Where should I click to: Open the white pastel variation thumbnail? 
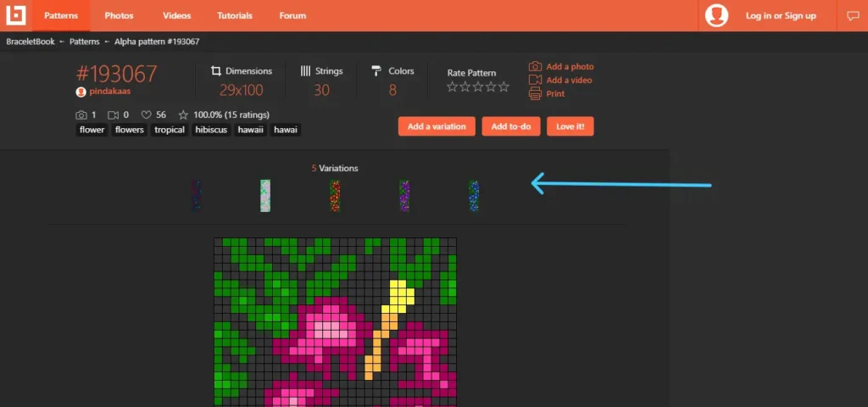click(x=265, y=196)
